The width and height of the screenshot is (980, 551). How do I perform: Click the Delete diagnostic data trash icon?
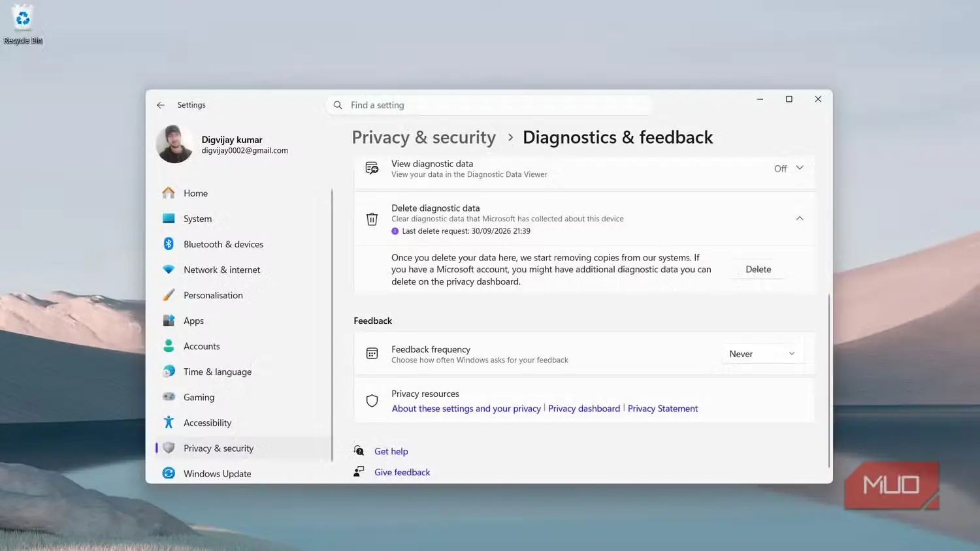tap(372, 219)
